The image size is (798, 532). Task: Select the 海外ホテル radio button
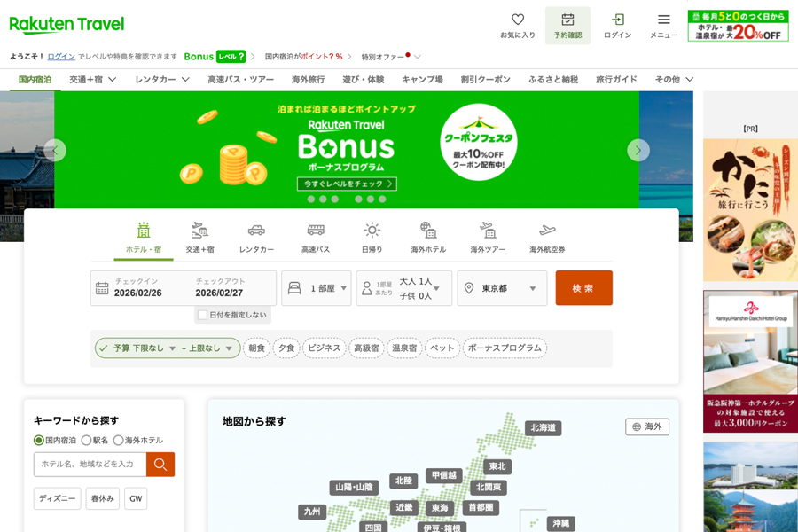(118, 440)
